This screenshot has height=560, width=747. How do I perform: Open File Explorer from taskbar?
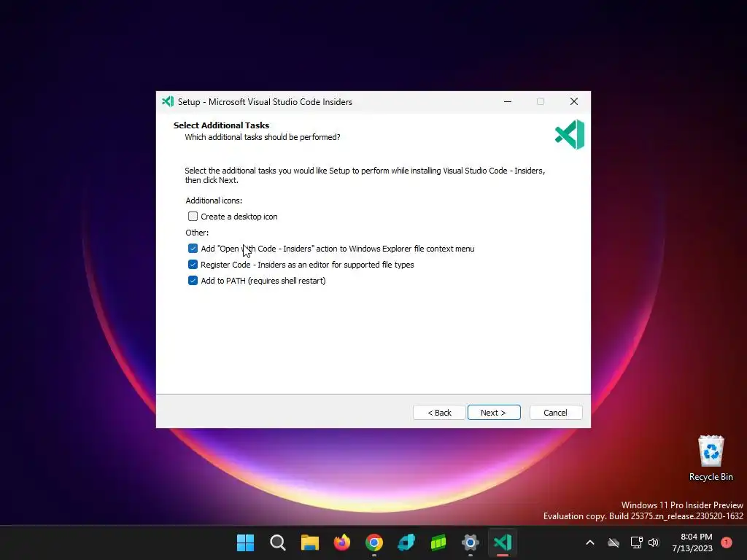coord(309,542)
